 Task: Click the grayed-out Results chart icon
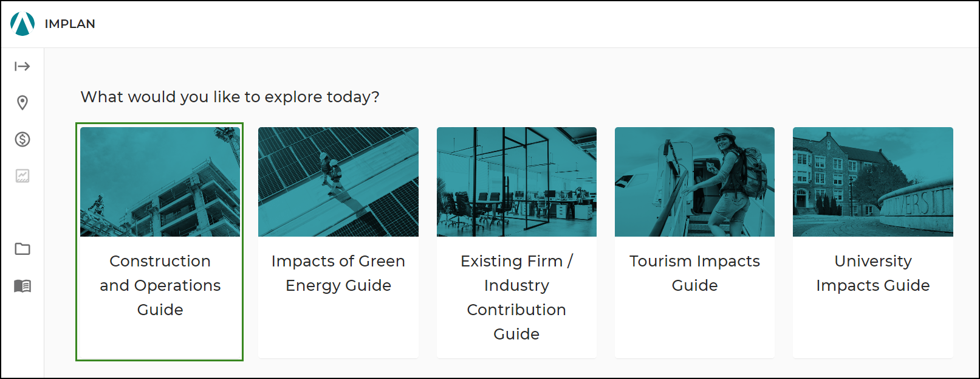(22, 176)
